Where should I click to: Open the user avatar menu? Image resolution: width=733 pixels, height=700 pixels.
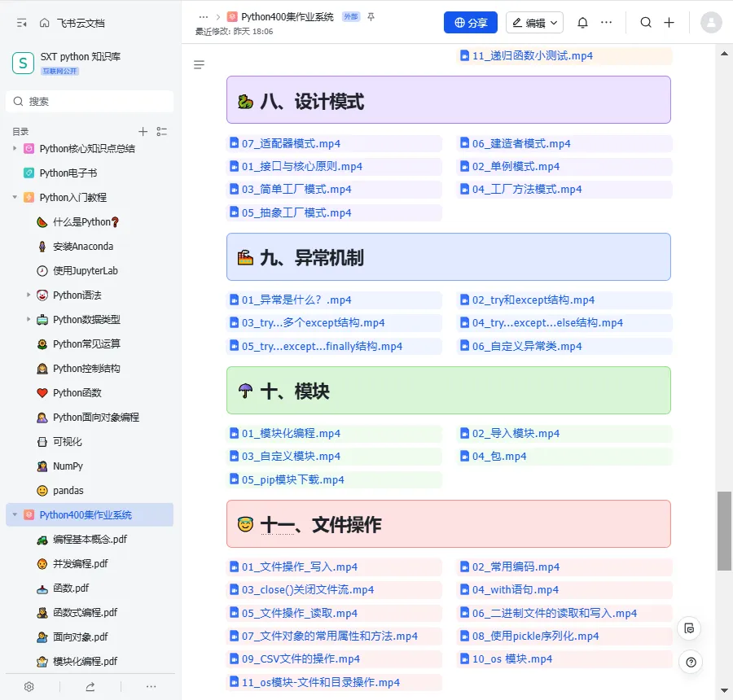(x=711, y=23)
